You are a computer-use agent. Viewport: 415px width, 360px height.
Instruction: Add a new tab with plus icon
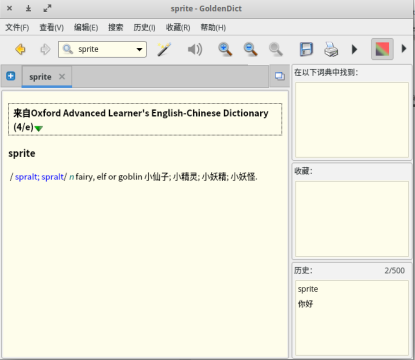tap(11, 76)
